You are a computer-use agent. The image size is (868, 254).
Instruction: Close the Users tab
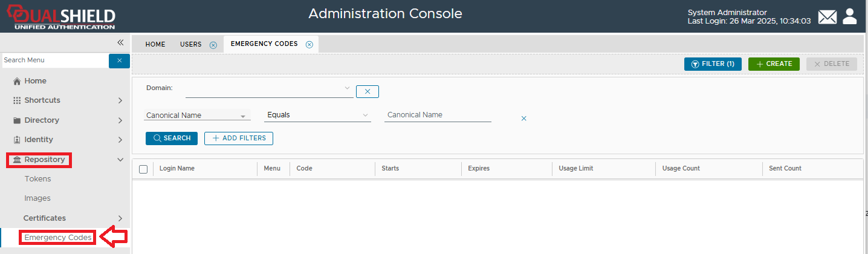coord(213,45)
